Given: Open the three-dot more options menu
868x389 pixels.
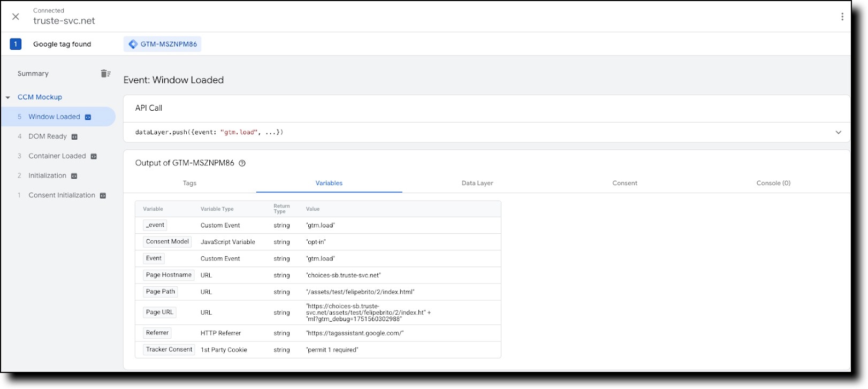Looking at the screenshot, I should [842, 17].
